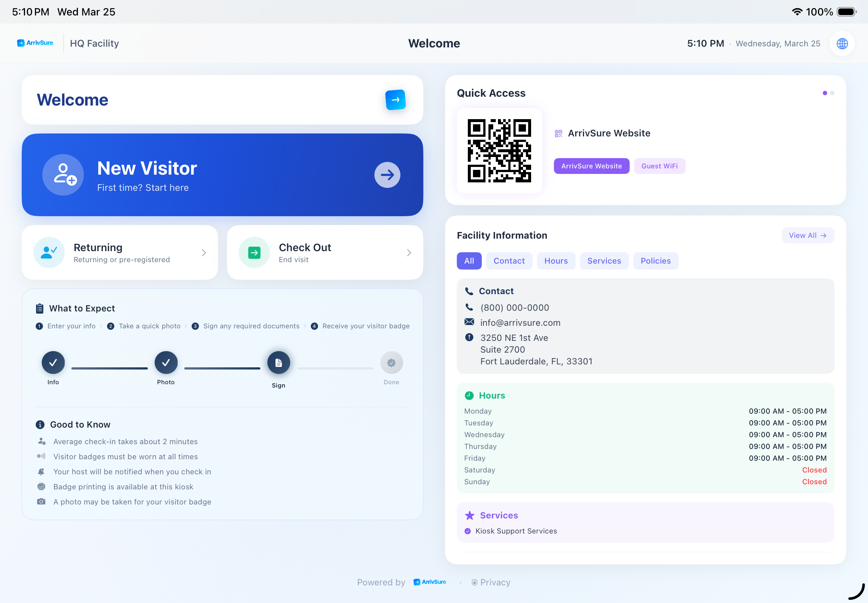Click the info@arrivsure.com email address
This screenshot has width=868, height=603.
520,323
